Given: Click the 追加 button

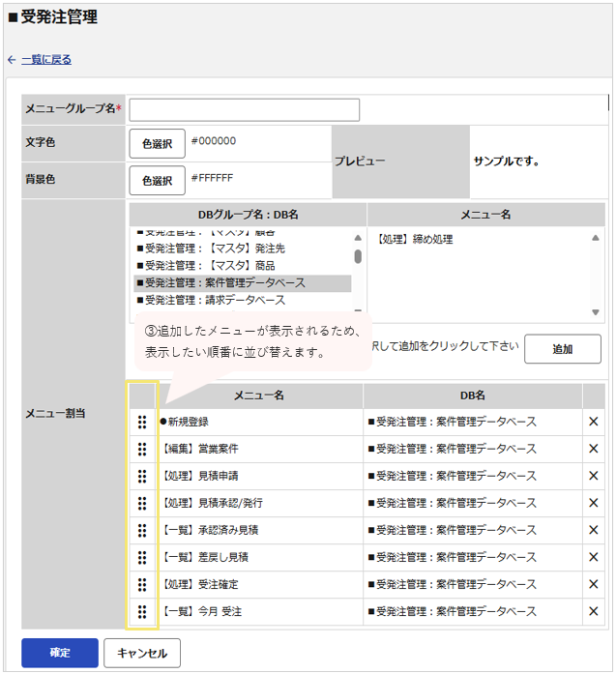Looking at the screenshot, I should (x=563, y=349).
